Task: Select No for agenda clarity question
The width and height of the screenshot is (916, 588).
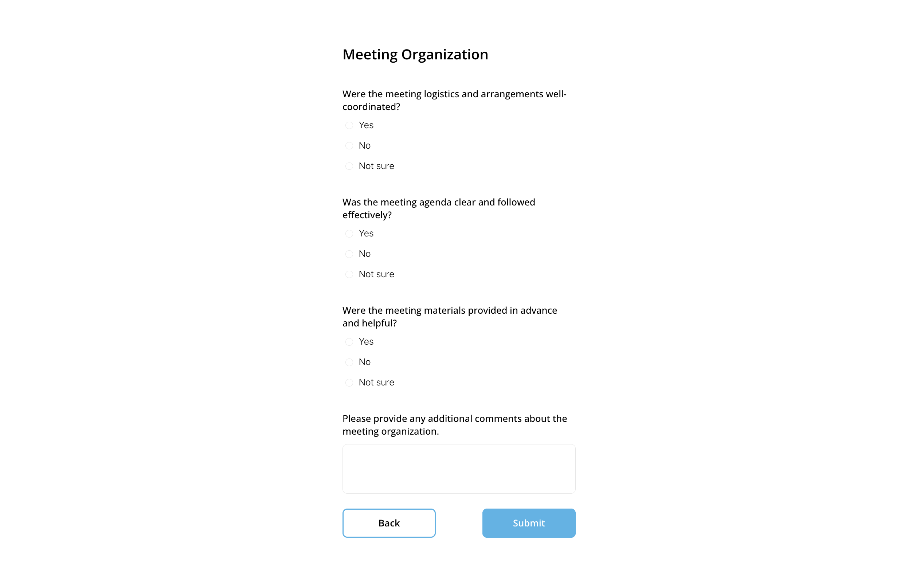Action: point(349,254)
